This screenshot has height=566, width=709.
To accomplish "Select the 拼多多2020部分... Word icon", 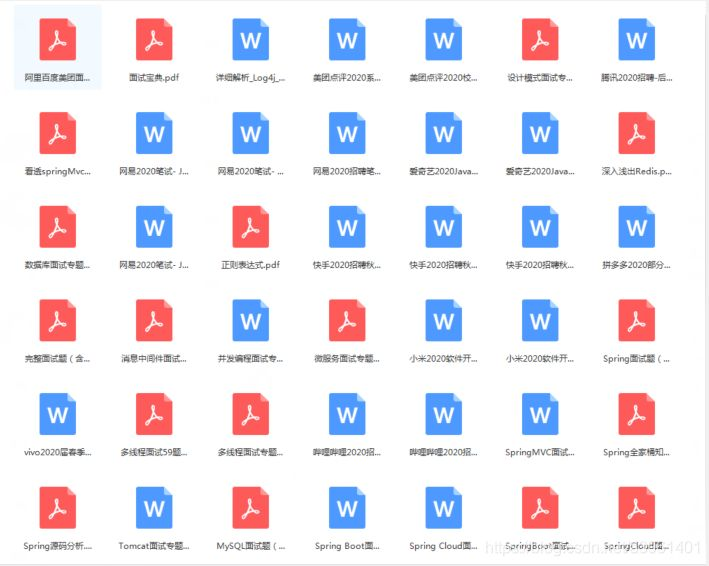I will (637, 226).
